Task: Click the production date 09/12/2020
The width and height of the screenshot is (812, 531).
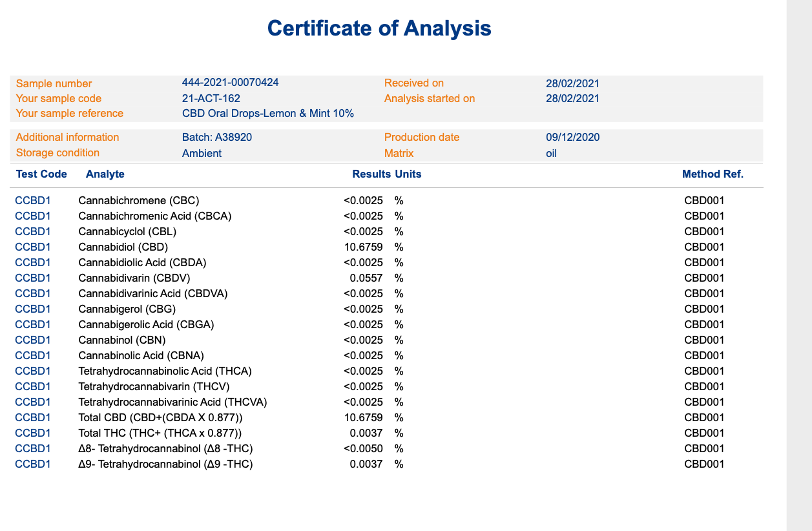Action: pos(572,137)
